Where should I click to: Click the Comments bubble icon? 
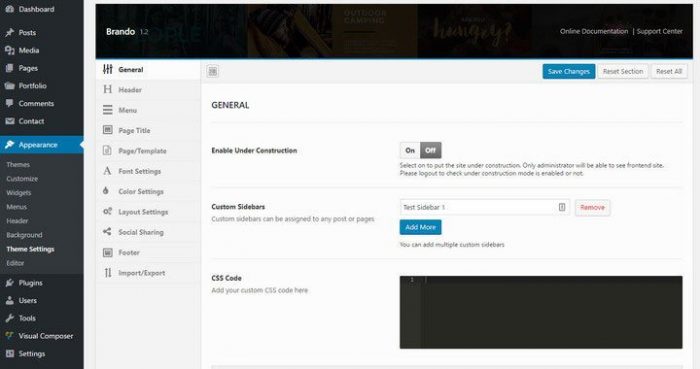[9, 104]
